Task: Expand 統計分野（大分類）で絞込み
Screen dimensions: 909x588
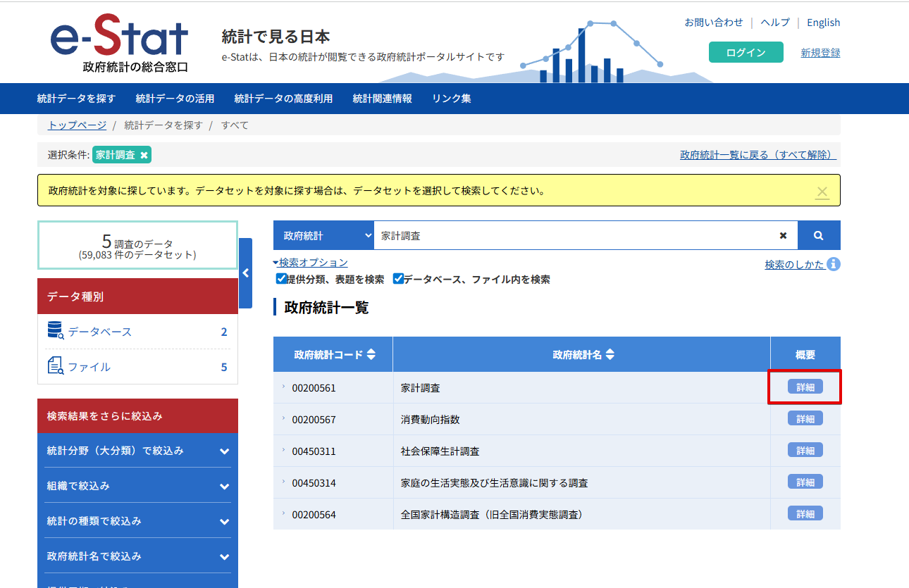Action: (x=137, y=451)
